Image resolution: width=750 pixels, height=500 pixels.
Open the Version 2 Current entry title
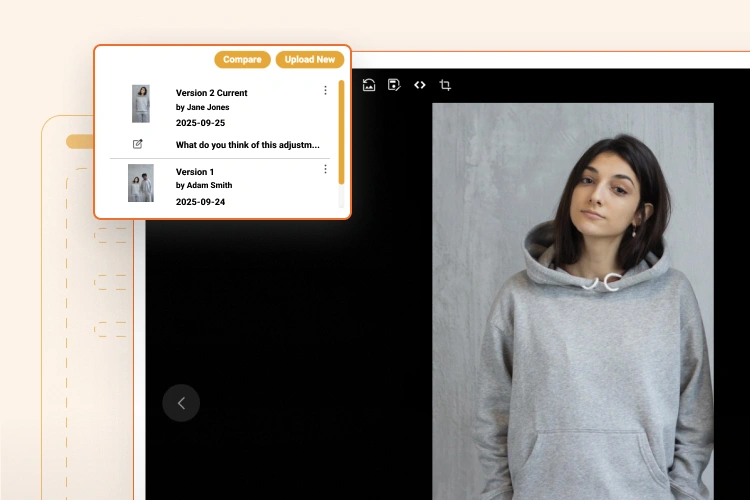coord(211,93)
